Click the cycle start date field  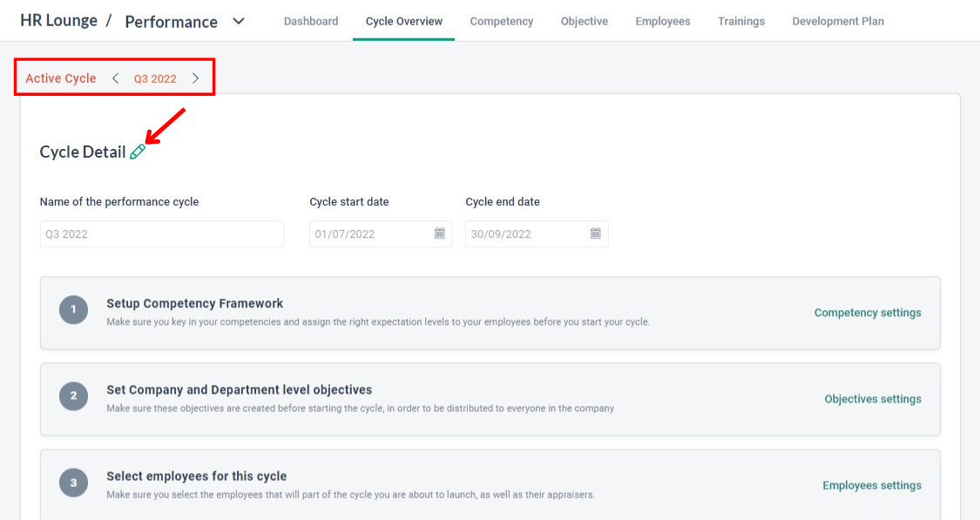tap(381, 233)
